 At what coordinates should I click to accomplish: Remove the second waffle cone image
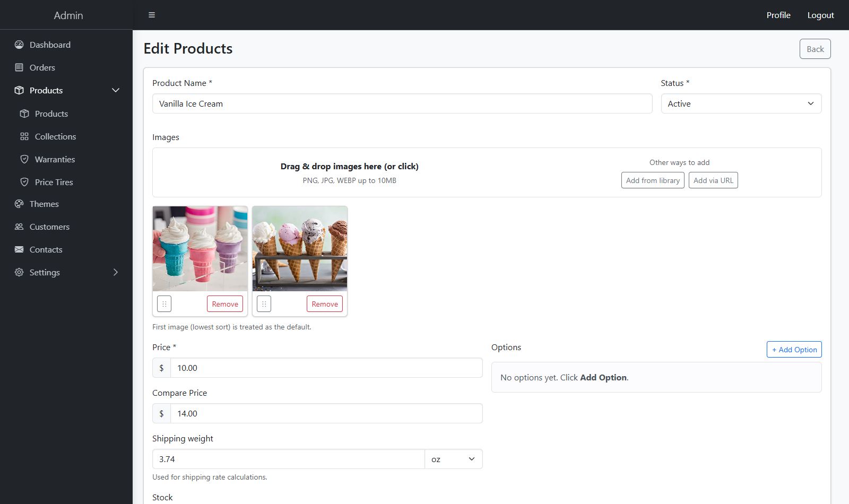point(324,304)
